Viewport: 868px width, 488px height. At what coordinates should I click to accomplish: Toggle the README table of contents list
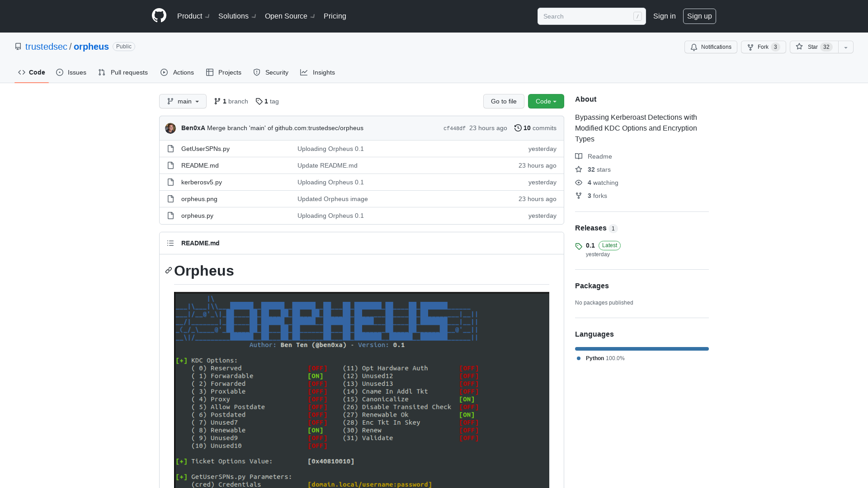170,243
